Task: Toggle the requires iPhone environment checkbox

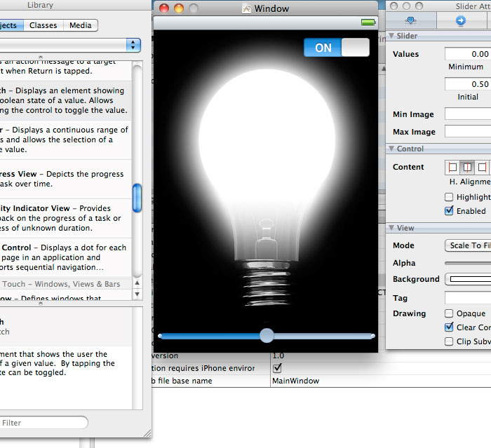Action: point(277,368)
